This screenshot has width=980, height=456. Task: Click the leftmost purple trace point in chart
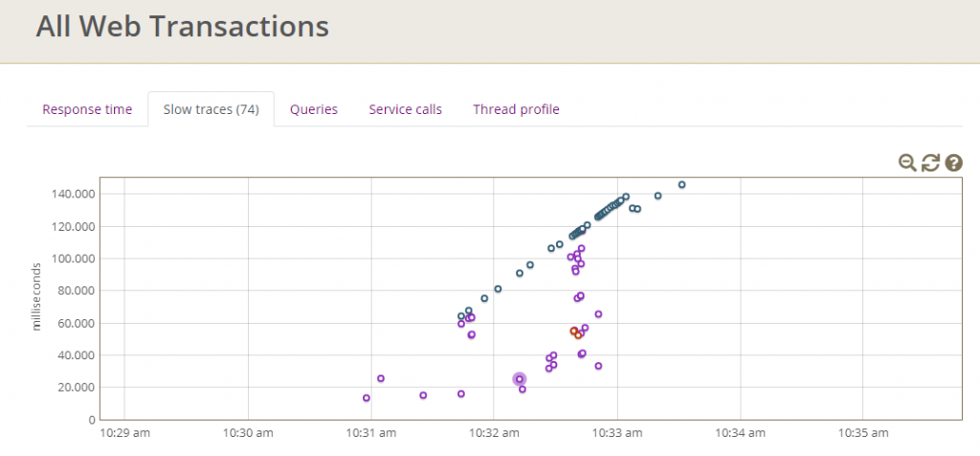[367, 398]
